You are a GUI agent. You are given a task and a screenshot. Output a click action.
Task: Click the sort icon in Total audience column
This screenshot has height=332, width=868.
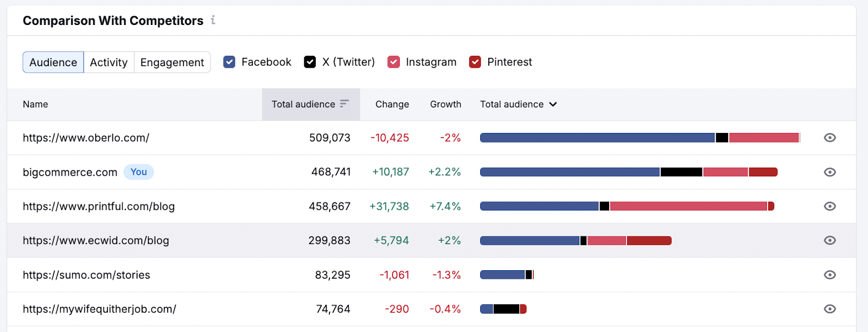344,104
